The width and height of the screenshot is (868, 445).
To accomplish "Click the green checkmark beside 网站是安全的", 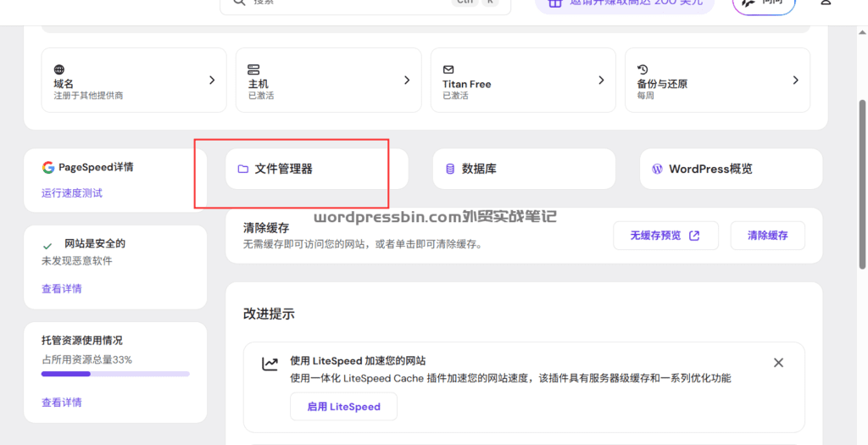I will 47,246.
